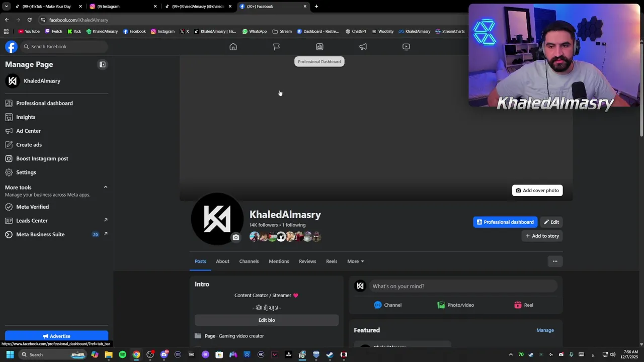Select the Posts tab
644x362 pixels.
200,261
